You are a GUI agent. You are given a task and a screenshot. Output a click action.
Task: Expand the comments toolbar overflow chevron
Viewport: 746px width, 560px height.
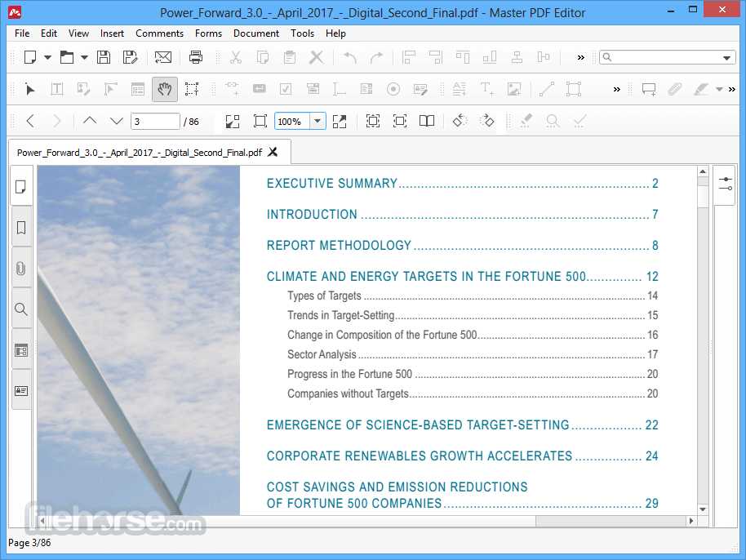(x=732, y=90)
